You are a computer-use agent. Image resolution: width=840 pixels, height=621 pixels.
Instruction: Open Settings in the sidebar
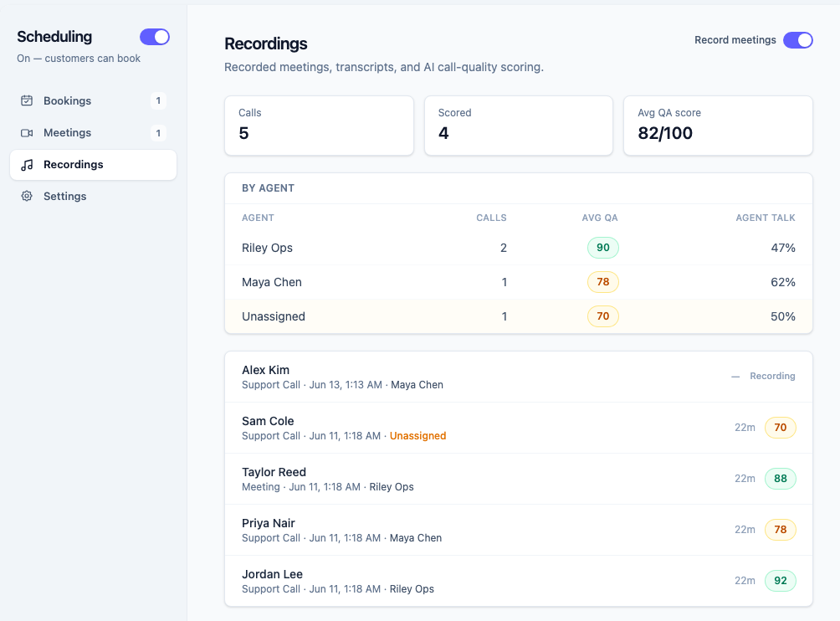(x=93, y=196)
